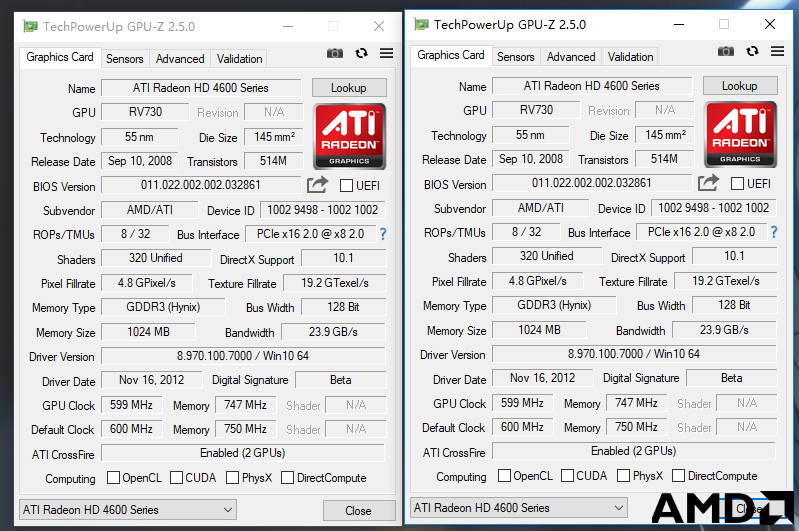Click the screenshot camera icon in left window
The width and height of the screenshot is (799, 531).
tap(335, 53)
